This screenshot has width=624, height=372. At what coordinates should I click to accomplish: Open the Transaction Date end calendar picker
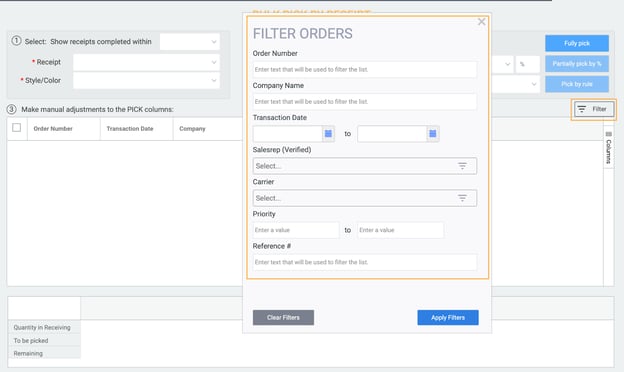pos(433,134)
